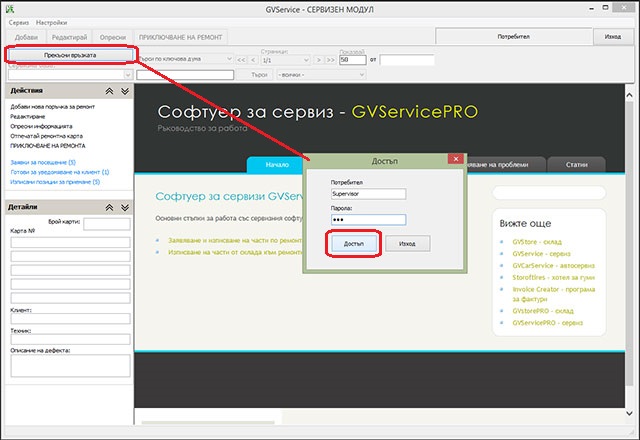Open Изписани позиции за приемане (5)
Screen dimensions: 640x440
(x=55, y=182)
